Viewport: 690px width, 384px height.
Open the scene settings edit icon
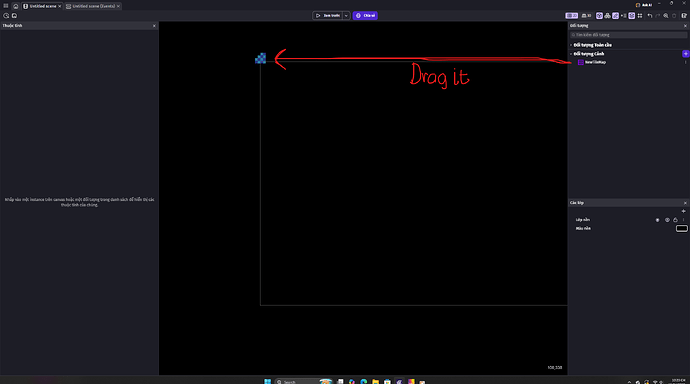pos(684,16)
